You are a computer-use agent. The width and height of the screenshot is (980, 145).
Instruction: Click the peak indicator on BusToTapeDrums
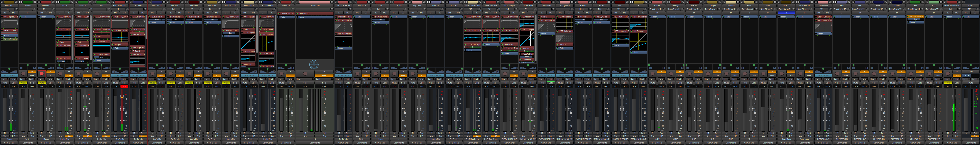(124, 86)
